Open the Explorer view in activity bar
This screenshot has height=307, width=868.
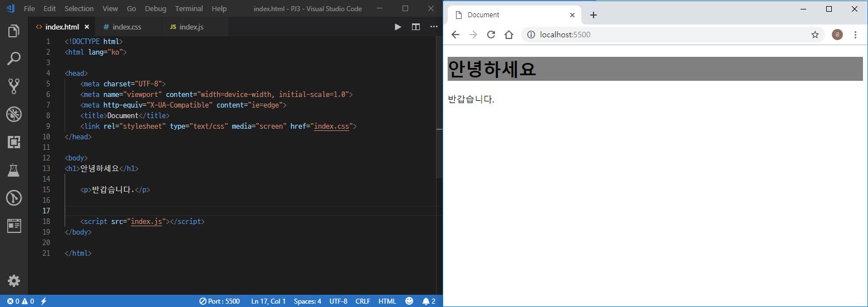click(14, 31)
